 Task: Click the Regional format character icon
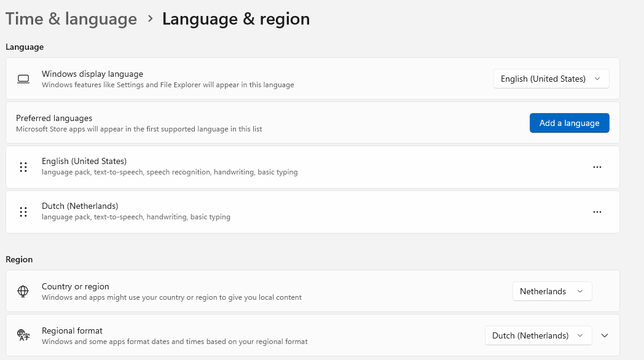click(23, 335)
